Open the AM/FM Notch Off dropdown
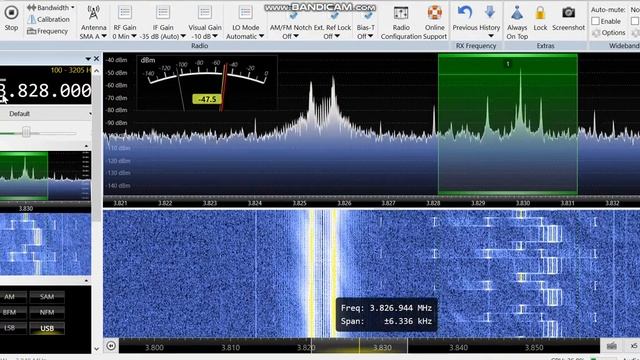The width and height of the screenshot is (640, 360). pos(290,36)
